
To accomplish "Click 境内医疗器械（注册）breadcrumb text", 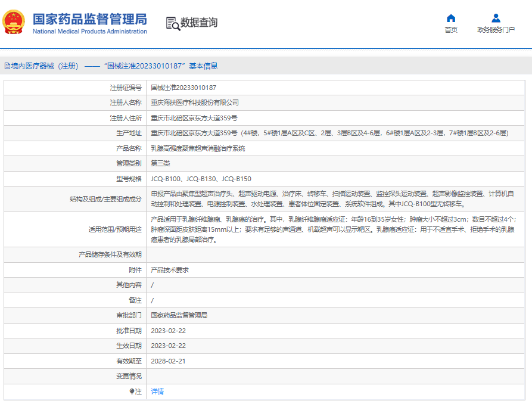I will [45, 66].
